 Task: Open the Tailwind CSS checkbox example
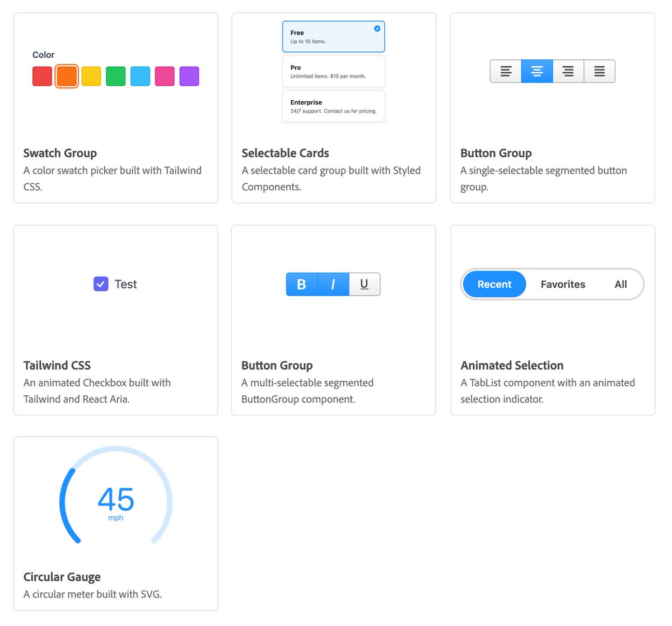tap(116, 320)
